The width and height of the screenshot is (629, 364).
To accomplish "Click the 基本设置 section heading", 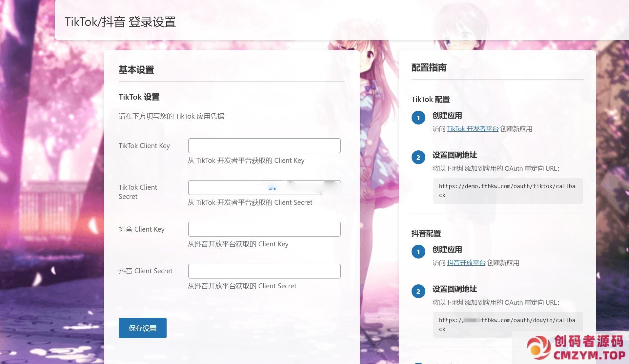I will tap(136, 70).
